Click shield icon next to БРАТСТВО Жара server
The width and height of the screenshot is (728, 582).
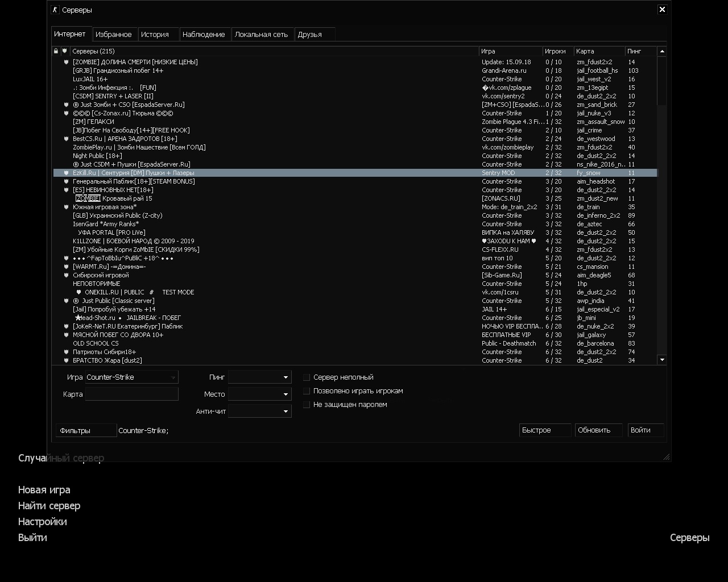[x=66, y=360]
